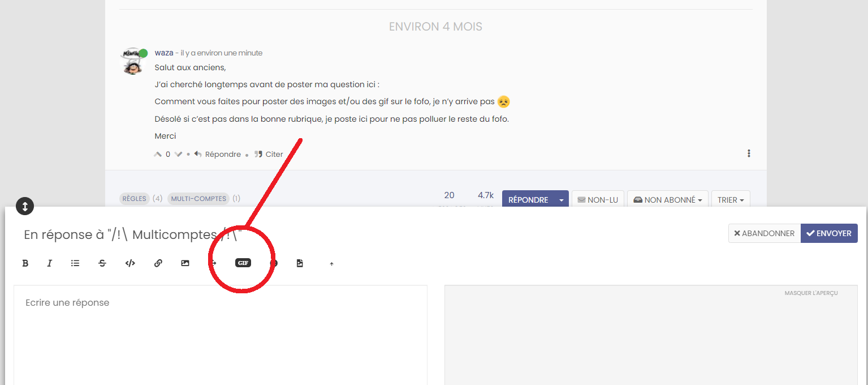
Task: Click the image file upload icon
Action: (300, 263)
